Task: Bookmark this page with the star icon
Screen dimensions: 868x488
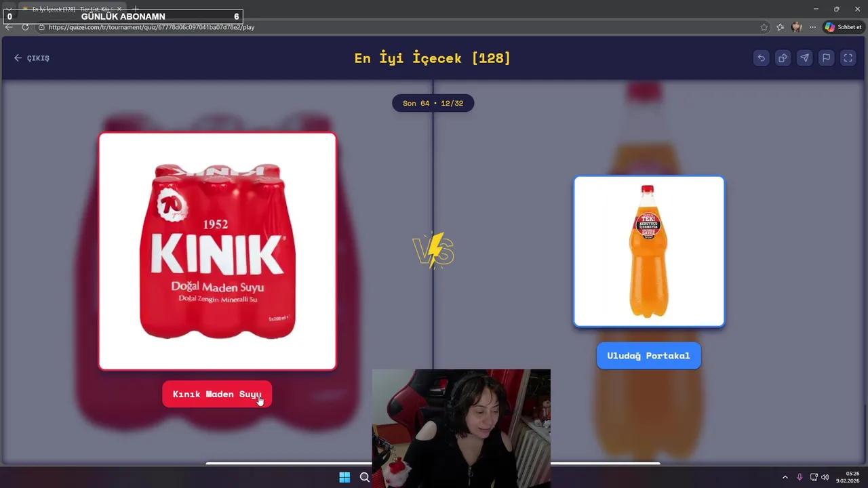Action: tap(764, 27)
